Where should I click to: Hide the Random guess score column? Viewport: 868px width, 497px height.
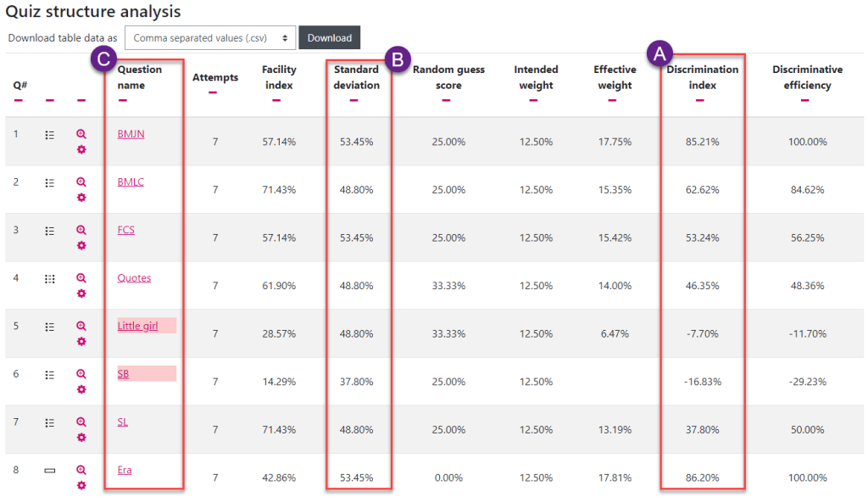(446, 100)
